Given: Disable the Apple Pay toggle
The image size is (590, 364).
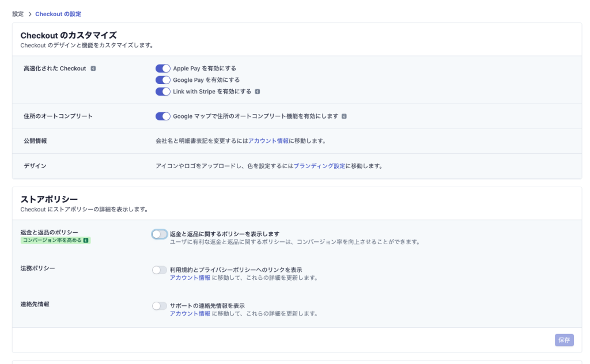Looking at the screenshot, I should click(x=163, y=69).
